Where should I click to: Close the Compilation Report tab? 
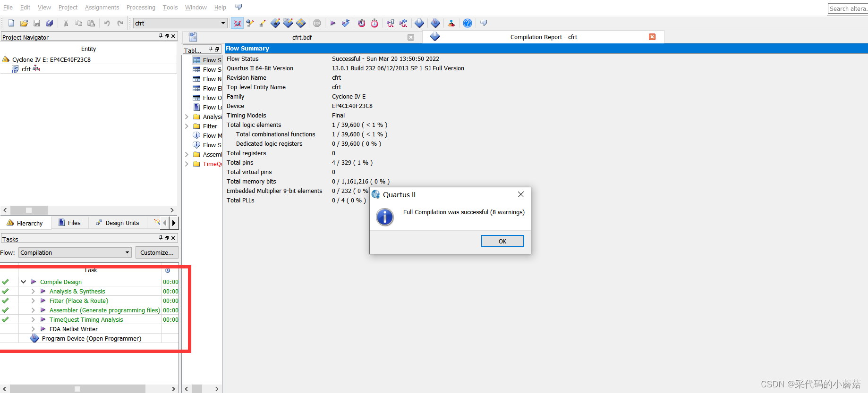click(652, 37)
